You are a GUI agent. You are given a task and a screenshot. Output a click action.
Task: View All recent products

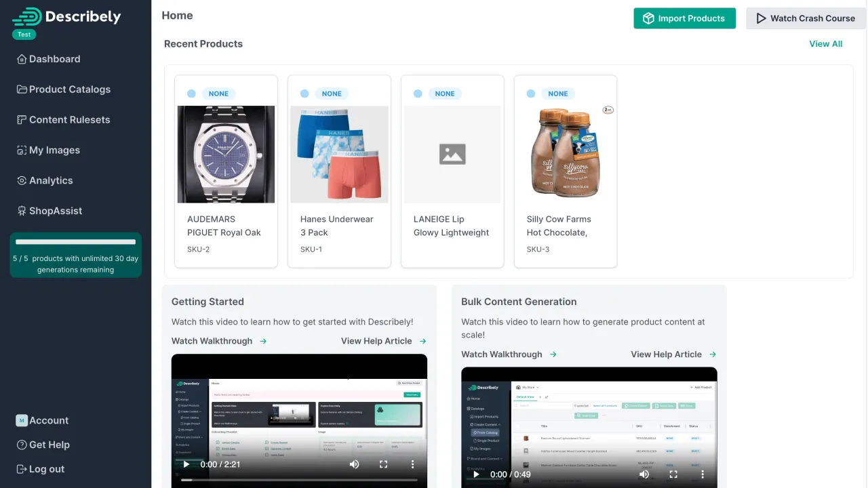[825, 44]
